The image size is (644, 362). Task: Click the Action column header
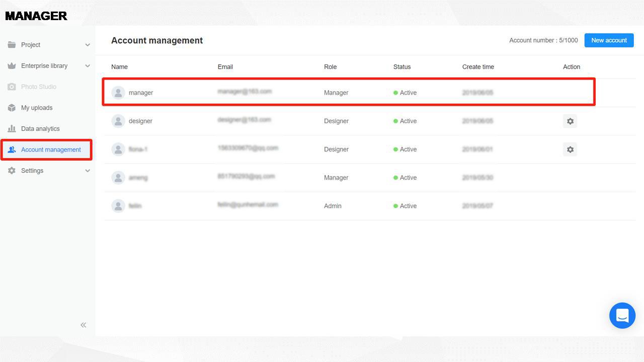(572, 67)
